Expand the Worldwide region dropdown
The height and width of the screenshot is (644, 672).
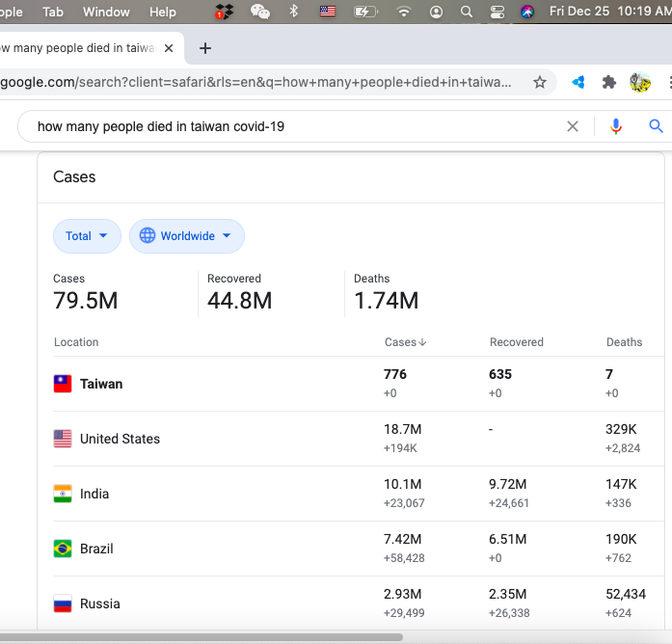point(186,236)
